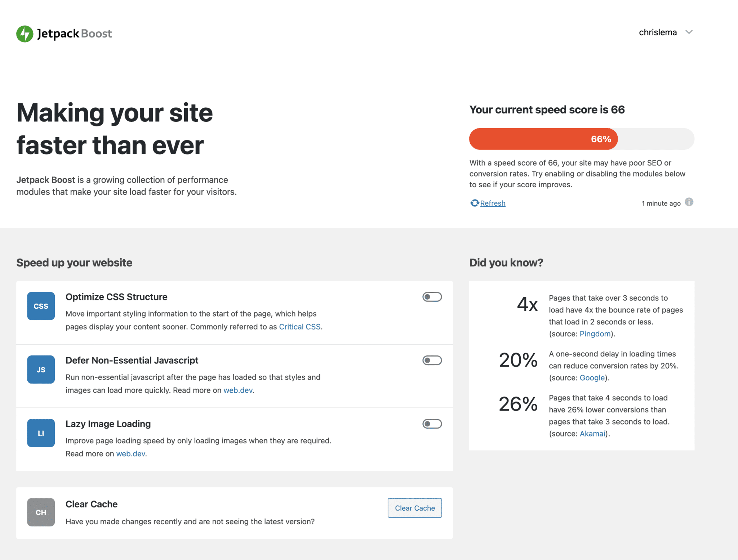Open the Critical CSS link
This screenshot has height=560, width=738.
point(299,327)
